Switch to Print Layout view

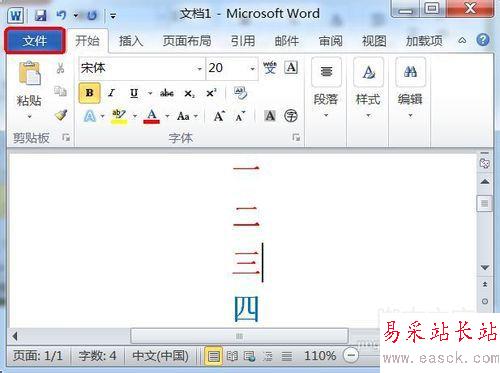pos(214,356)
